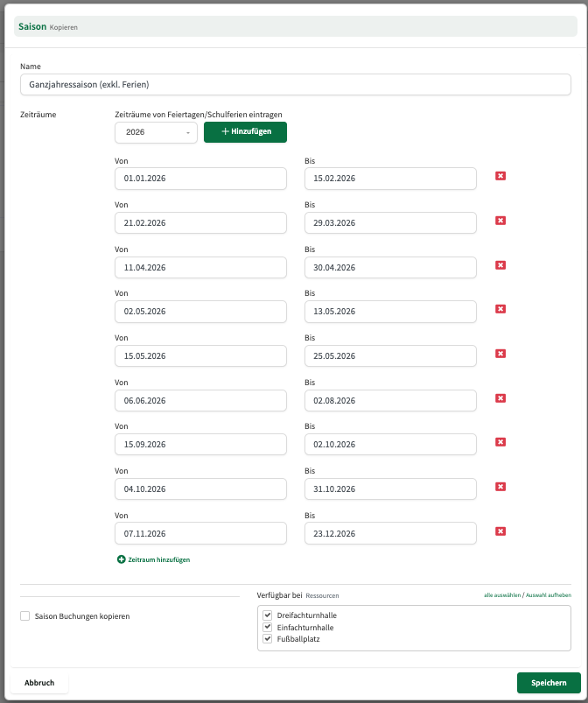
Task: Uncheck the Dreifachturnhalle resource
Action: (268, 615)
